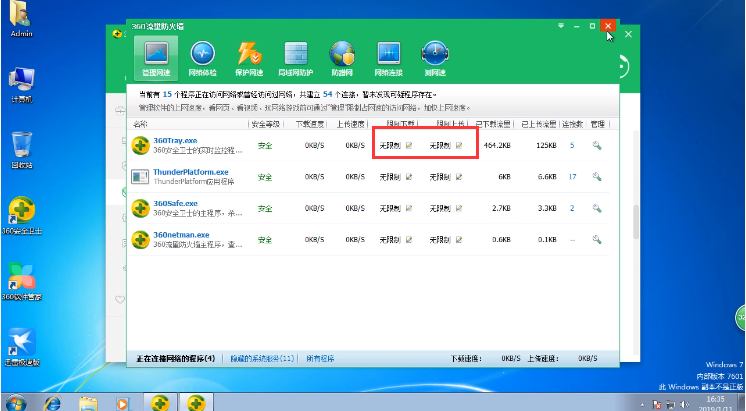Screen dimensions: 746x411
Task: Click the wrench manage icon for 360netman.exe
Action: coord(597,240)
